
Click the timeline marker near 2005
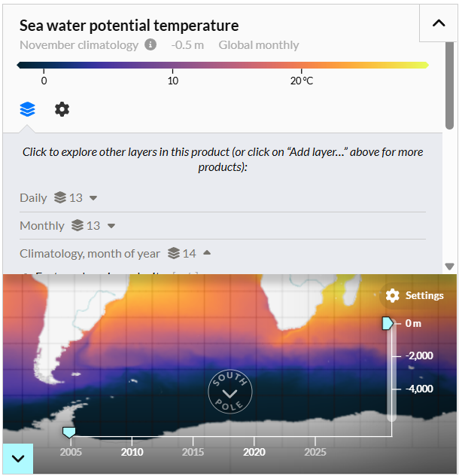click(x=69, y=432)
